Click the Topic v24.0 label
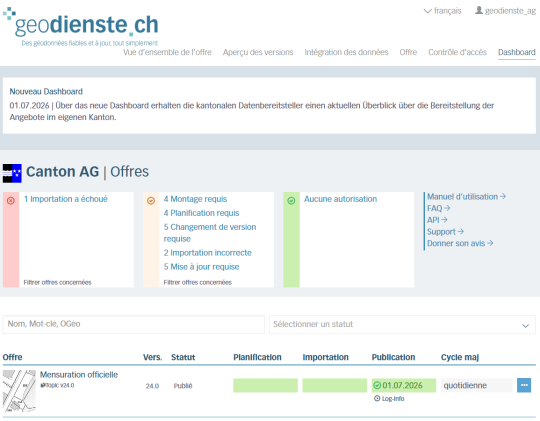 57,386
